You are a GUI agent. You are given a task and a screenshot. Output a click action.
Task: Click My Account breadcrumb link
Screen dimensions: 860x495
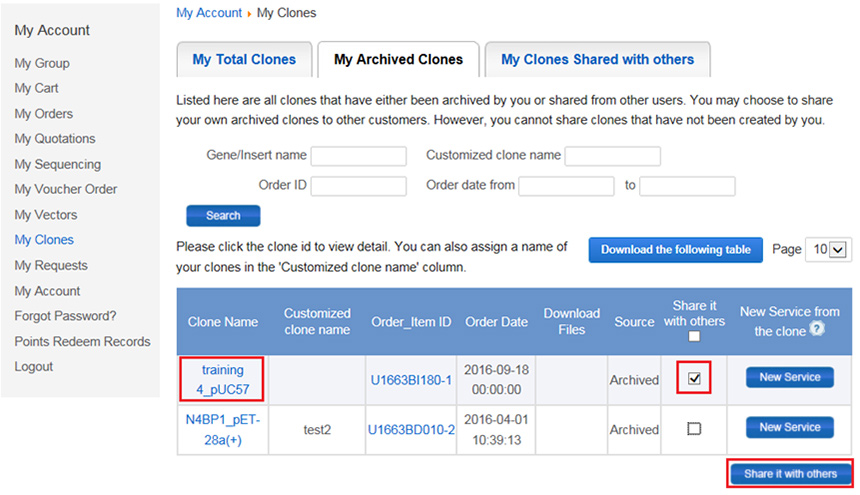point(208,13)
